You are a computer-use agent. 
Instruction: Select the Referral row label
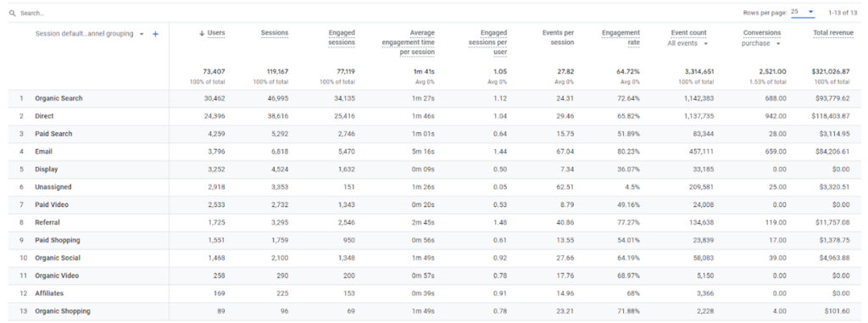47,223
